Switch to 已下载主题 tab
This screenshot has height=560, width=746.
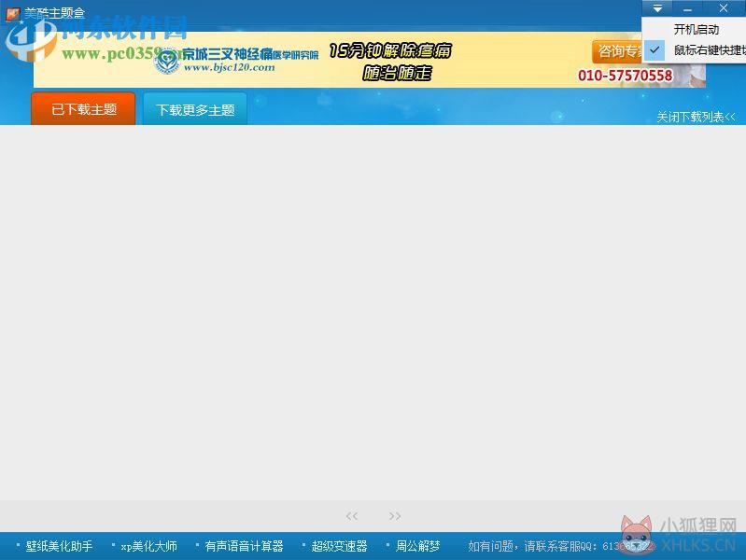(83, 109)
